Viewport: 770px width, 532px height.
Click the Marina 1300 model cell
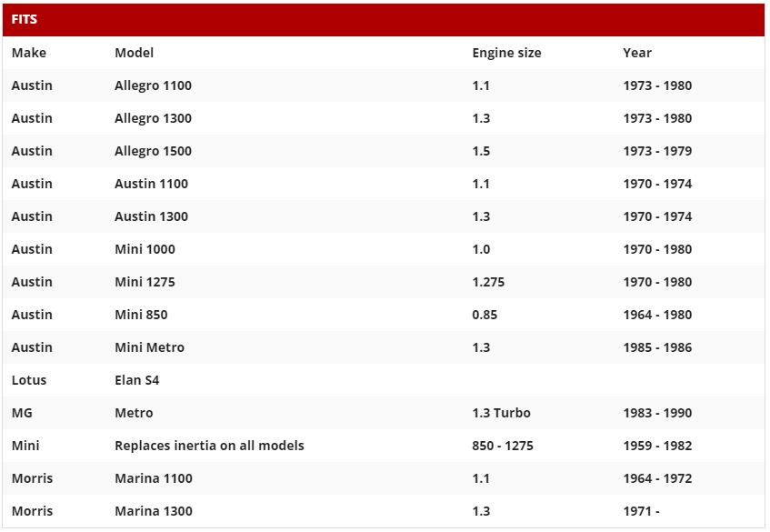coord(154,511)
